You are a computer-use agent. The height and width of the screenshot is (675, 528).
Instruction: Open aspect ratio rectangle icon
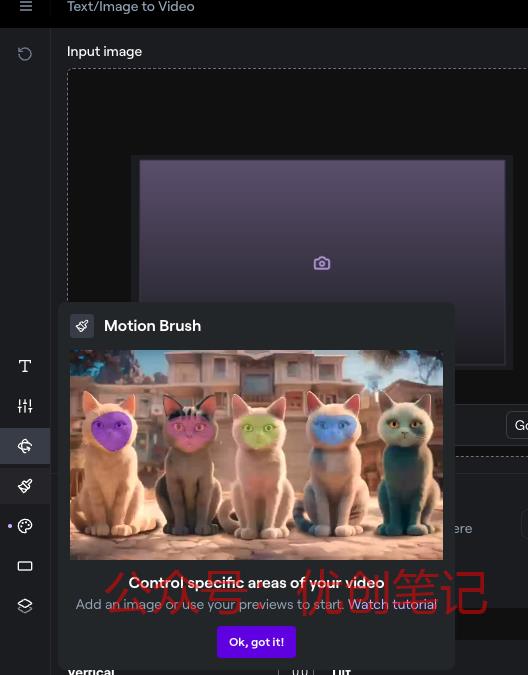25,566
